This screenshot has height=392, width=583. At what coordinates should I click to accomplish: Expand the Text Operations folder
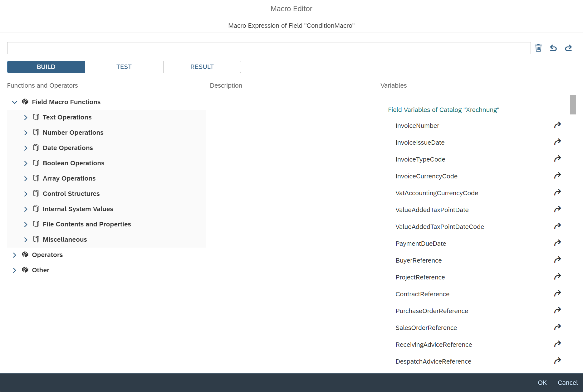[x=26, y=117]
